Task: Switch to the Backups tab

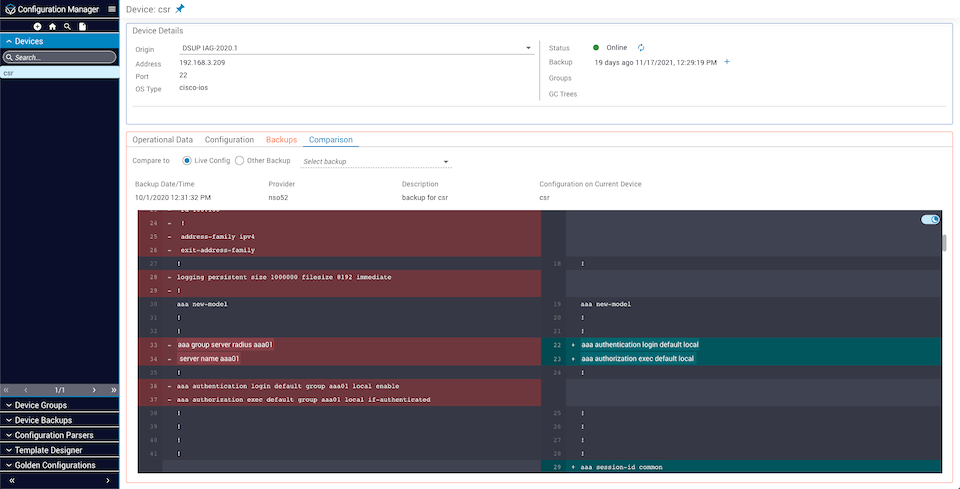Action: pos(281,140)
